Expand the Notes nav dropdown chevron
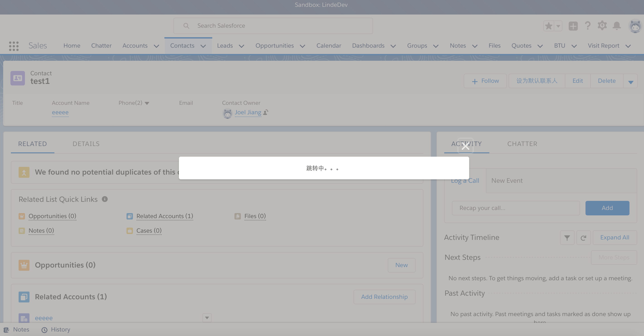The width and height of the screenshot is (644, 336). click(x=475, y=46)
